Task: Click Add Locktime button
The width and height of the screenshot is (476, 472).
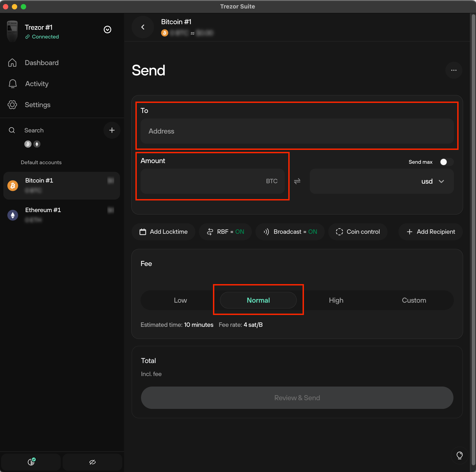Action: click(x=163, y=232)
